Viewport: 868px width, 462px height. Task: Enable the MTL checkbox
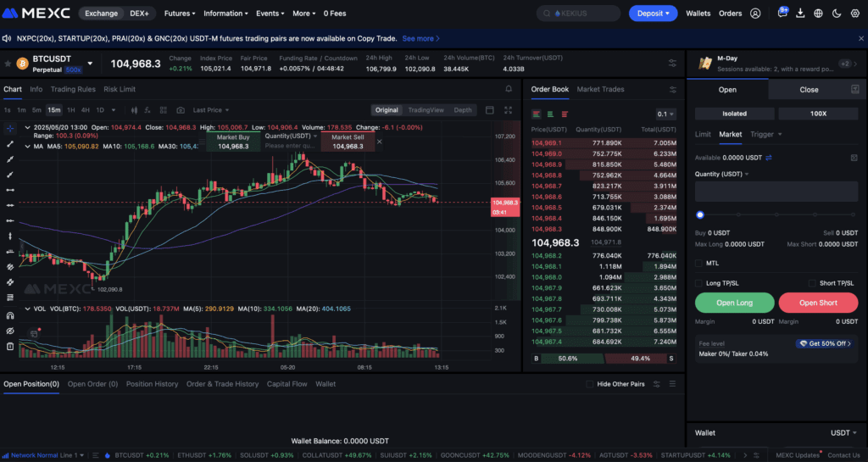tap(698, 264)
